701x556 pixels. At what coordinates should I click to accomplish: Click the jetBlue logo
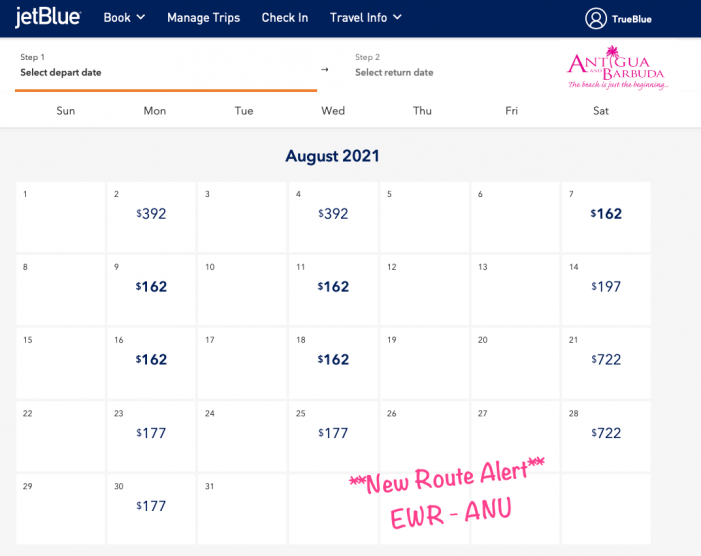click(x=48, y=17)
